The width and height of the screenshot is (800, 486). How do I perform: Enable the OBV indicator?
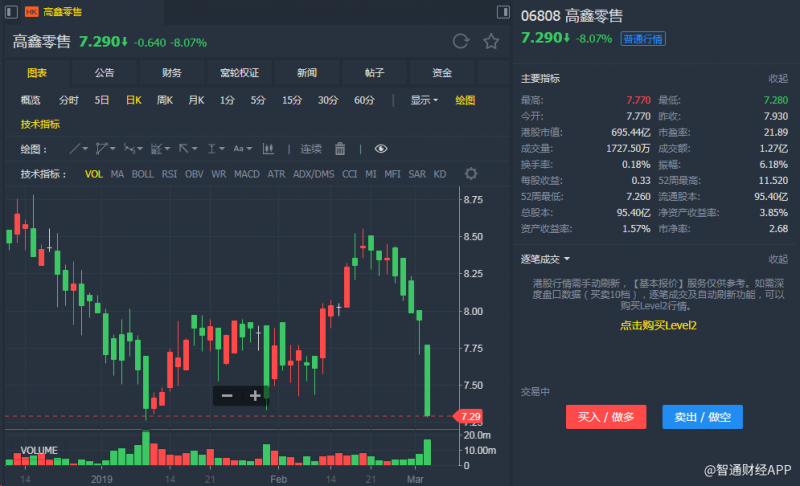point(194,174)
